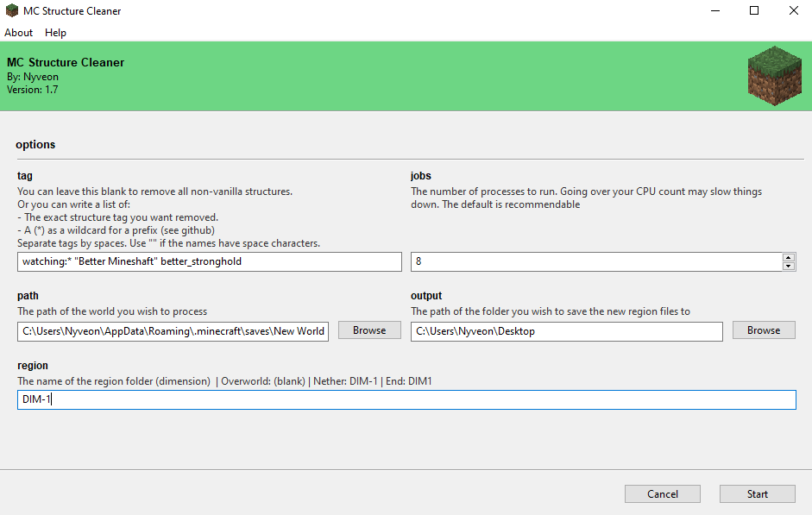Close the MC Structure Cleaner window
Screen dimensions: 812x515
click(x=793, y=10)
